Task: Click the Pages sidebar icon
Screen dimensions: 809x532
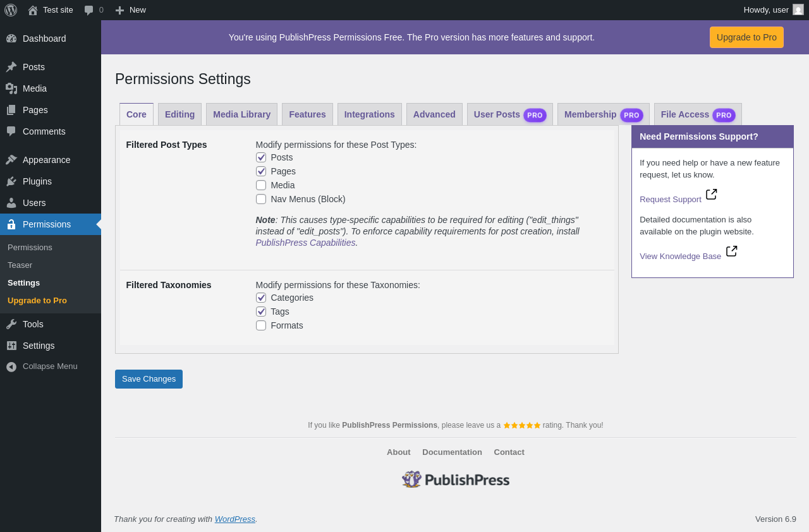Action: tap(11, 110)
